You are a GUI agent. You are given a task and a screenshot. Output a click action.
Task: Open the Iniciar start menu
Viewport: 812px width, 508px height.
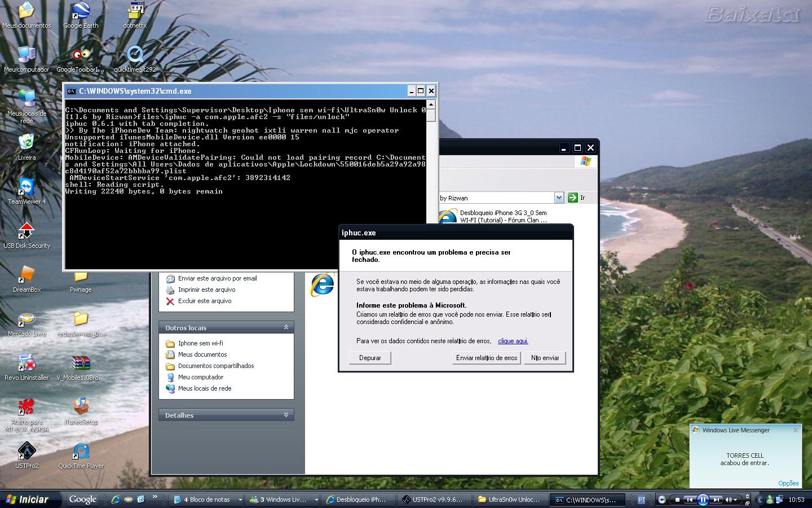[27, 500]
